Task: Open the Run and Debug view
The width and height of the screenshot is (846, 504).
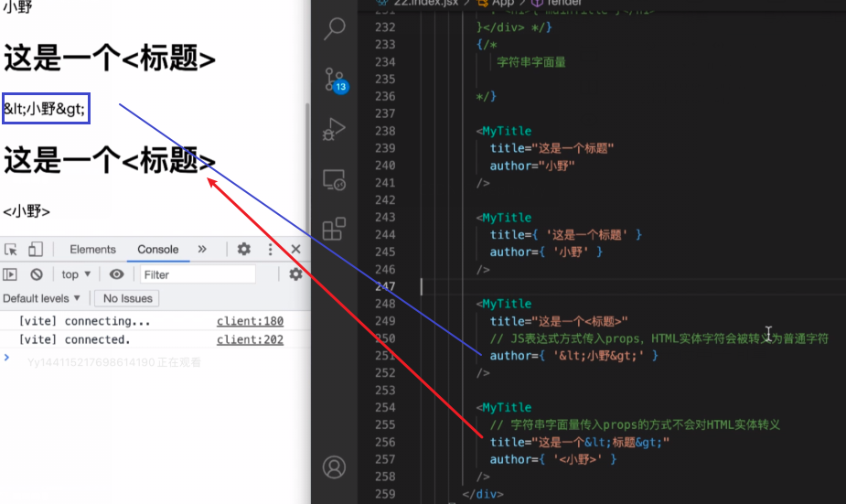Action: pos(334,130)
